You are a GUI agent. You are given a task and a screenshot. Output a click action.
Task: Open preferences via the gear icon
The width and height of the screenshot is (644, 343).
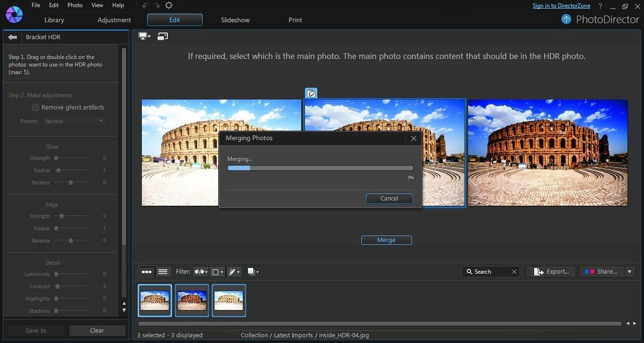(169, 5)
